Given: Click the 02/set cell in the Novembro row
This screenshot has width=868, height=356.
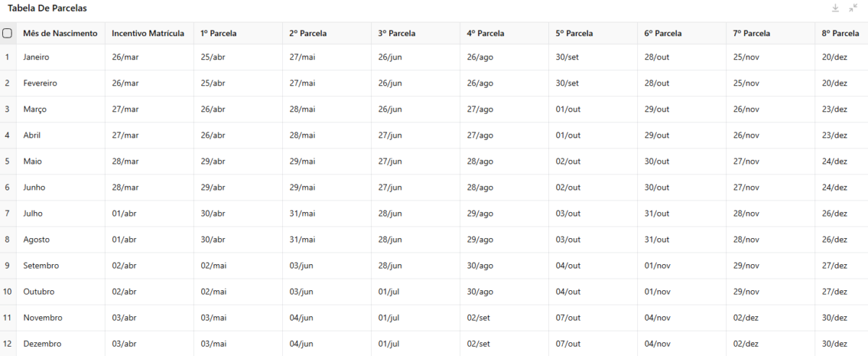Looking at the screenshot, I should click(504, 318).
